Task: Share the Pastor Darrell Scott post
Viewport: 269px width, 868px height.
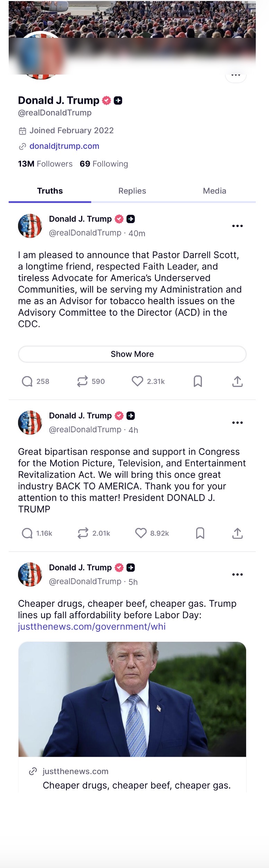Action: [x=237, y=381]
